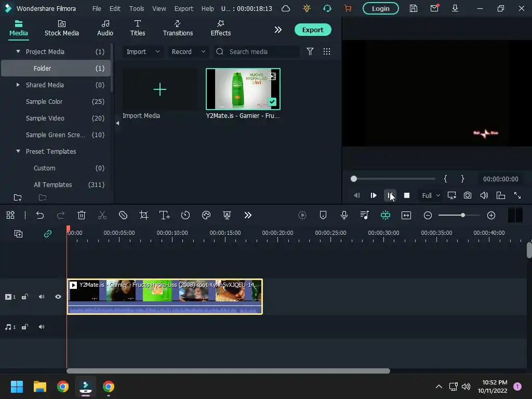The width and height of the screenshot is (532, 399).
Task: Open the File menu
Action: coord(97,8)
